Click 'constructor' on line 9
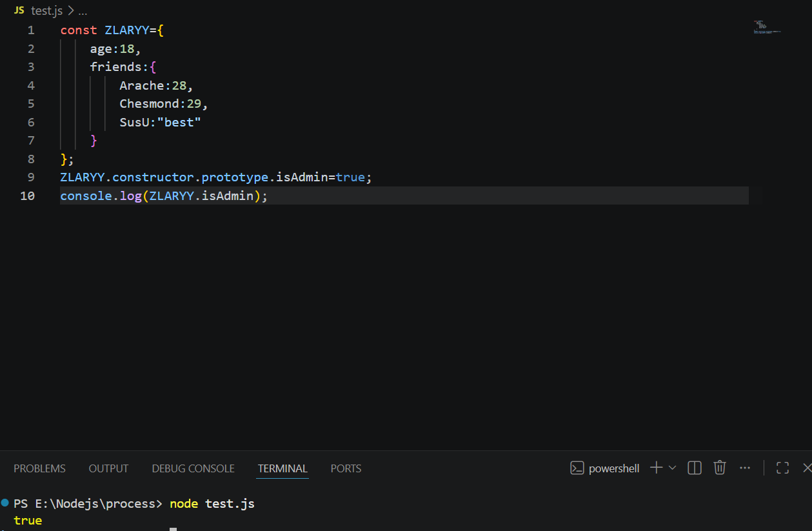This screenshot has height=531, width=812. (x=153, y=177)
